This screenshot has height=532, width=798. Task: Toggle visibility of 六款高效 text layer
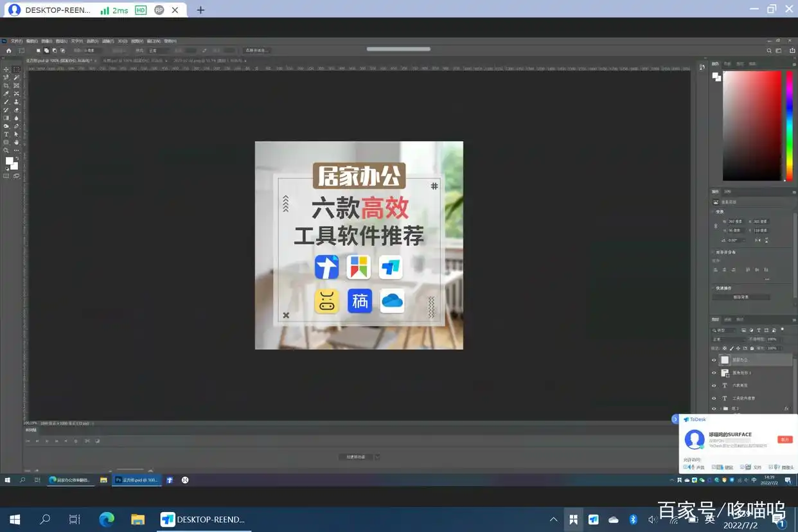pos(714,386)
